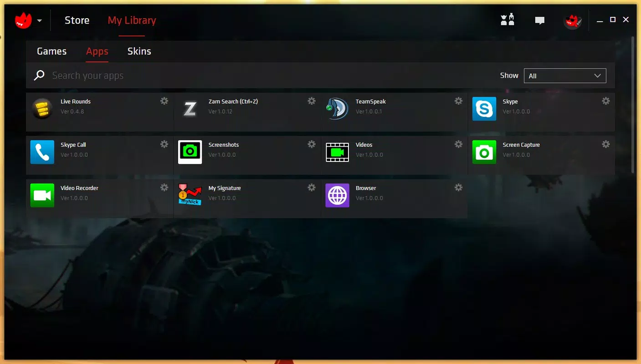Select the Screenshots camera icon
The image size is (641, 364).
pyautogui.click(x=190, y=152)
